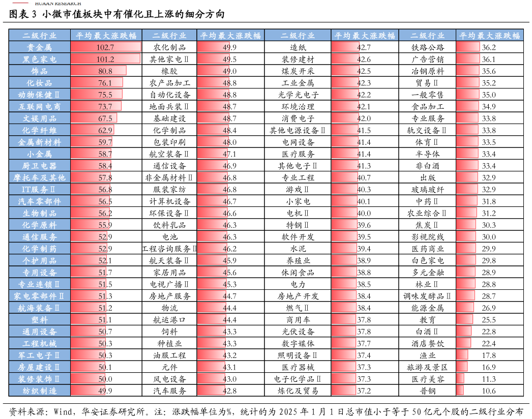Click the 80.8 value bar
532x419 pixels.
click(x=98, y=71)
